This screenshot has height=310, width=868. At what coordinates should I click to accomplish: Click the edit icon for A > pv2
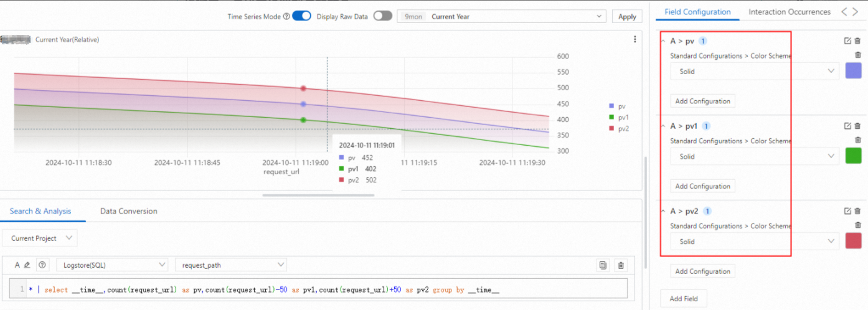847,211
